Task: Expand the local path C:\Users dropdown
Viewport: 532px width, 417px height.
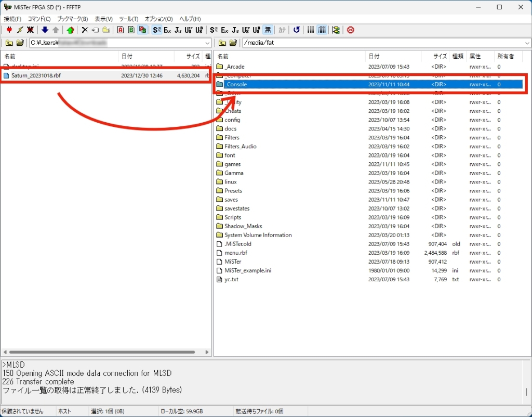Action: click(207, 43)
